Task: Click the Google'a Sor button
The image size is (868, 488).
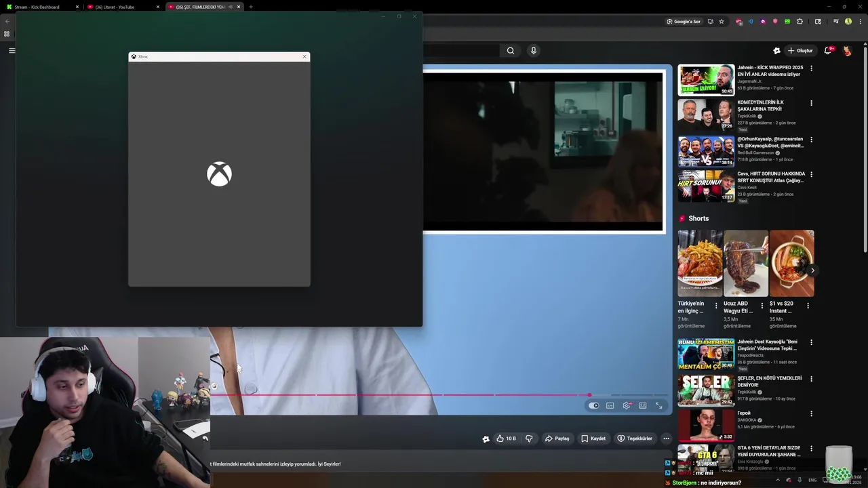Action: tap(684, 22)
